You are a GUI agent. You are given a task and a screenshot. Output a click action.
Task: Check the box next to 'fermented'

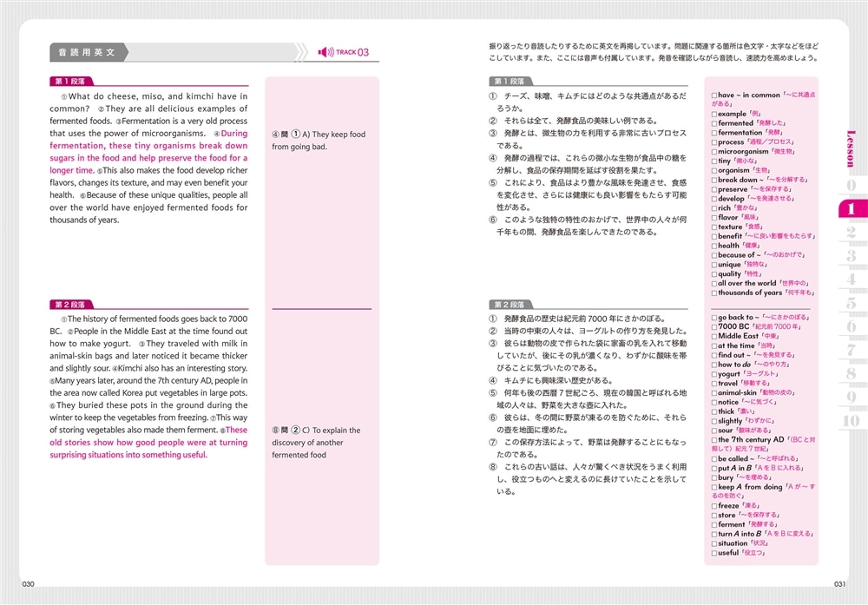coord(713,124)
